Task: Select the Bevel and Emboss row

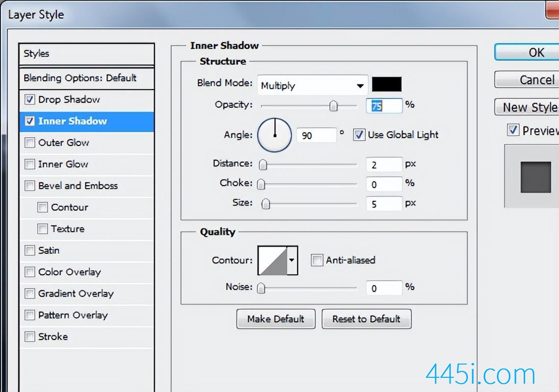Action: click(87, 186)
